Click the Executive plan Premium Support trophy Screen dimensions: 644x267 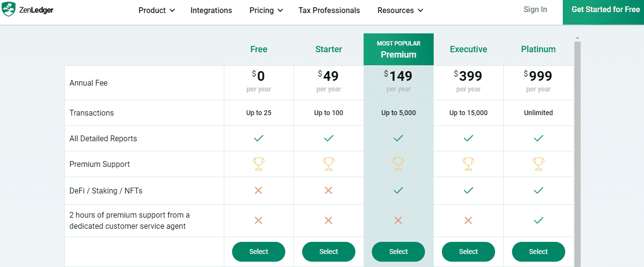click(x=468, y=164)
